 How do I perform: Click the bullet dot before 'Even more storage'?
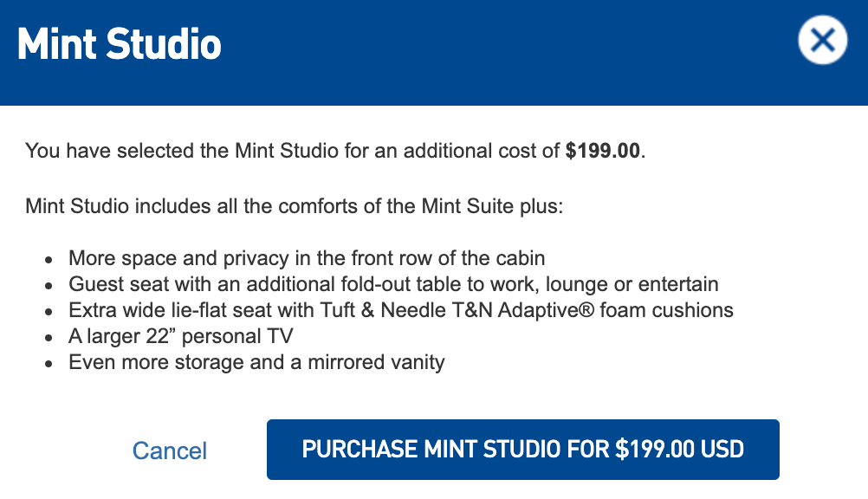(49, 363)
